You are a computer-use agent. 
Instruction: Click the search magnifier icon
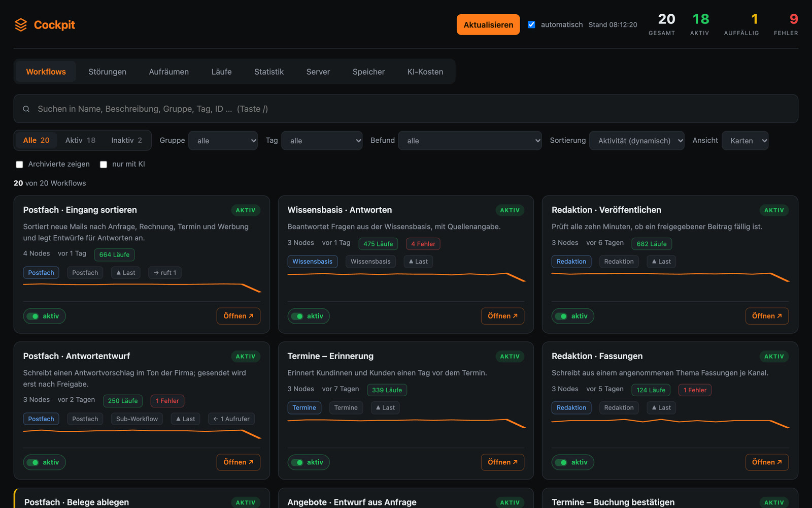[26, 109]
